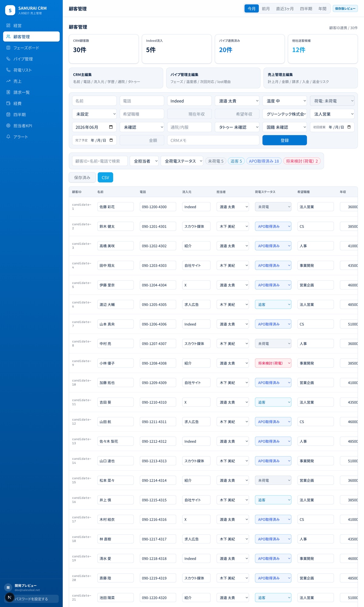This screenshot has width=364, height=607.
Task: Open the 全荷電ステータス filter dropdown
Action: coord(182,161)
